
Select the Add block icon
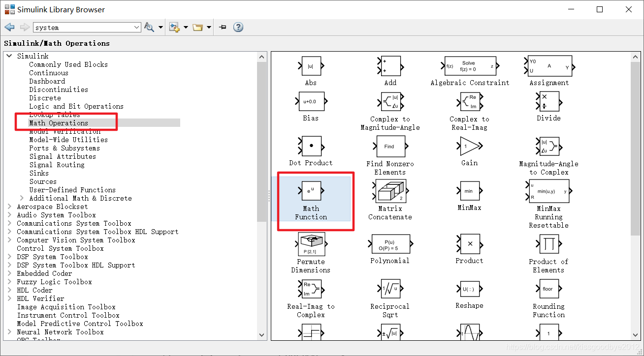coord(390,66)
